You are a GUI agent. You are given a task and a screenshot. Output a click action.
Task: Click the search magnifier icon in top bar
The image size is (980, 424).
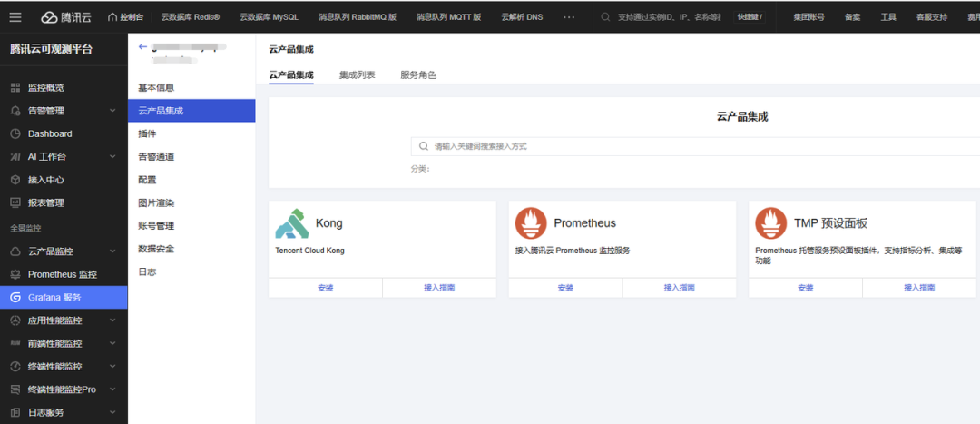point(605,17)
